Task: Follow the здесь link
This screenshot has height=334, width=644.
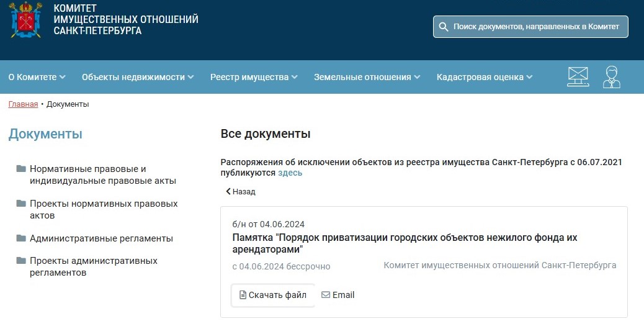Action: (290, 173)
